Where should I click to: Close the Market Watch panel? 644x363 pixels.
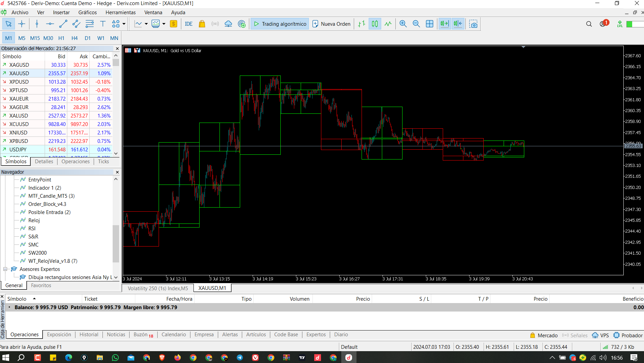coord(117,48)
